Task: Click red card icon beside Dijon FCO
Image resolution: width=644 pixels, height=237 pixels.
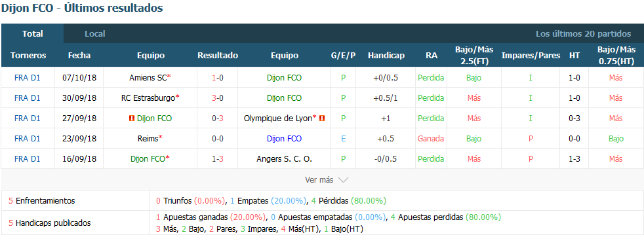Action: click(131, 119)
